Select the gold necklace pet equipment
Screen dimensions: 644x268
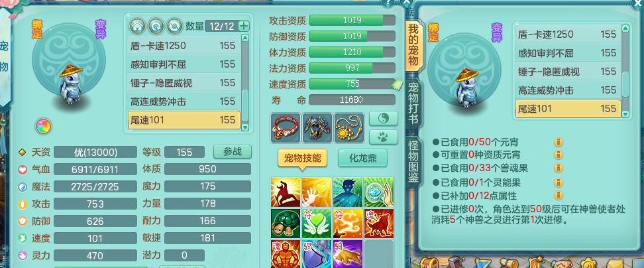[x=349, y=128]
